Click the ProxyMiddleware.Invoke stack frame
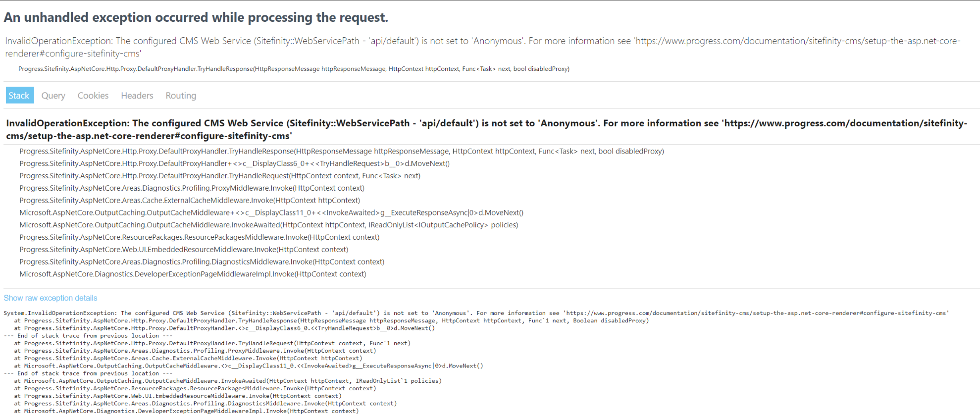The image size is (980, 419). point(192,188)
